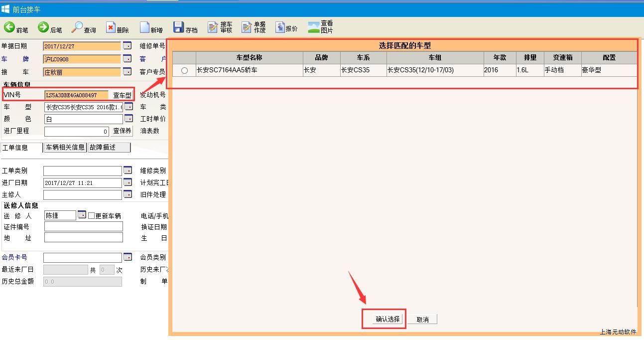The image size is (644, 340).
Task: Click the 查车型 lookup button
Action: point(122,95)
